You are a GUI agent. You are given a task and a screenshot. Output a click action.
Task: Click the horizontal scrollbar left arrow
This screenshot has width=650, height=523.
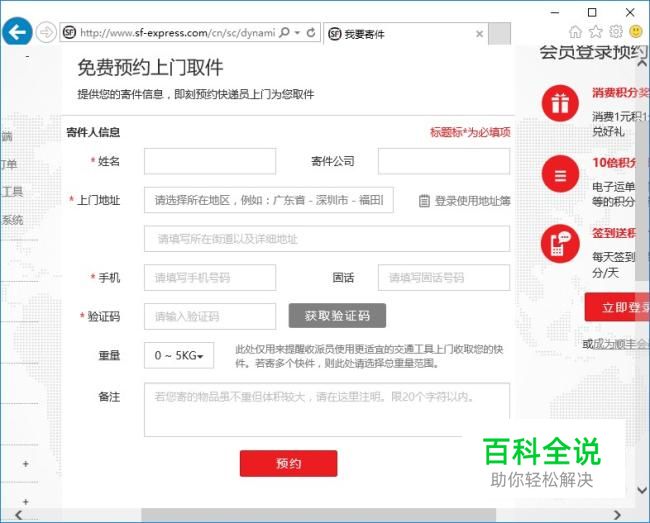pos(18,515)
